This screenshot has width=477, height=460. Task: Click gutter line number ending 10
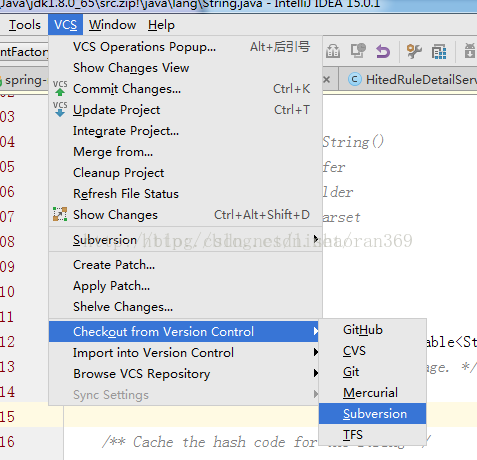7,292
